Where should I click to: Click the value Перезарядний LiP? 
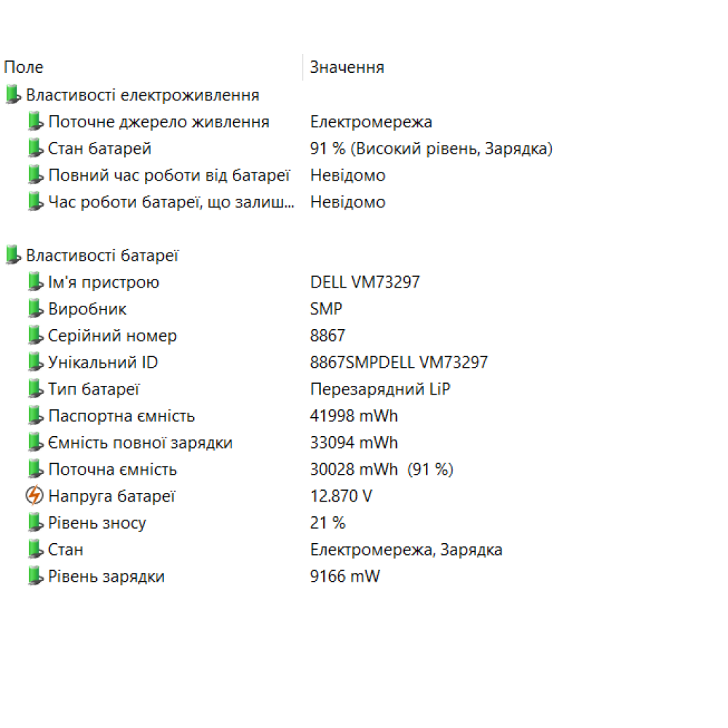[x=380, y=389]
